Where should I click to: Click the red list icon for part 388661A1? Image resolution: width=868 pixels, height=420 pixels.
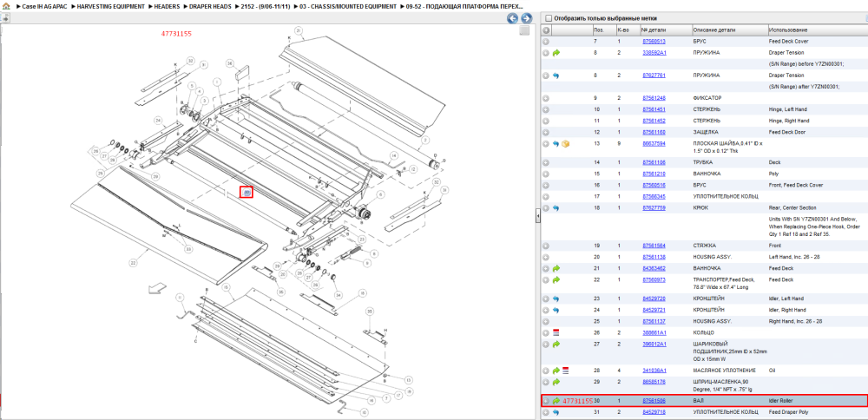(x=556, y=332)
